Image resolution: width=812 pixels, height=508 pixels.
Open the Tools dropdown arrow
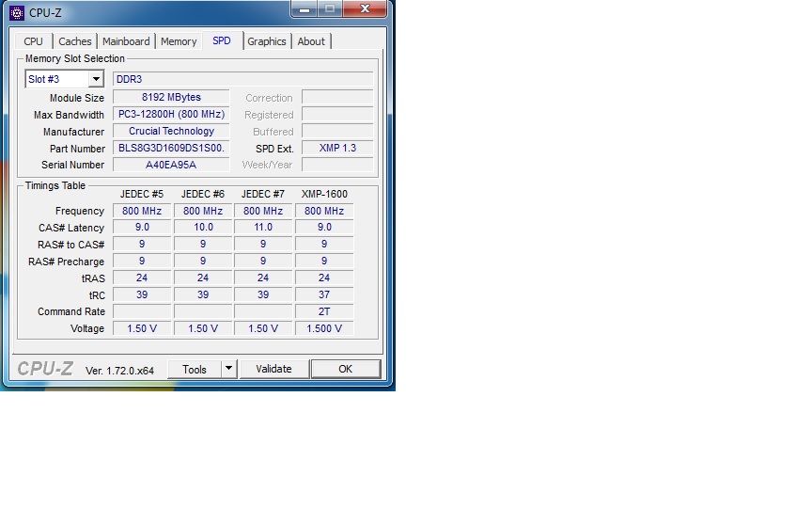pos(228,369)
